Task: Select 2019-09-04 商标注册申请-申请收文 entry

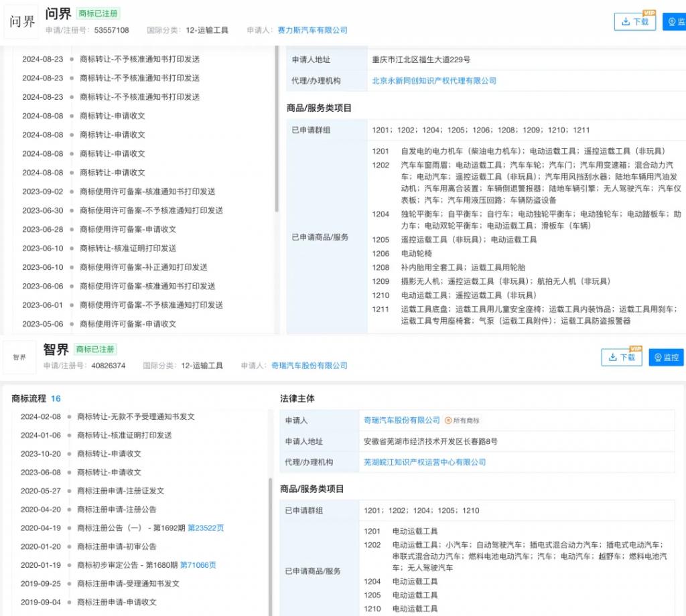Action: click(88, 602)
